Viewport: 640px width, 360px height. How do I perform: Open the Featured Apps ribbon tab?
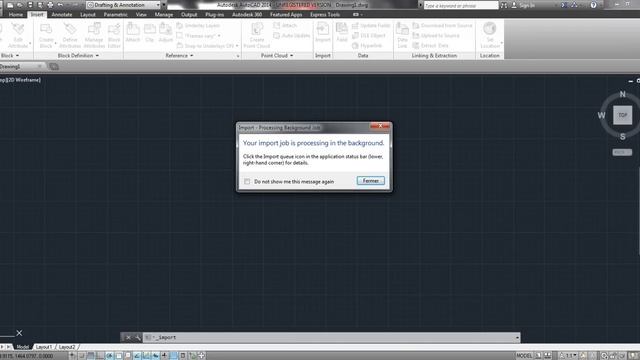(x=286, y=14)
